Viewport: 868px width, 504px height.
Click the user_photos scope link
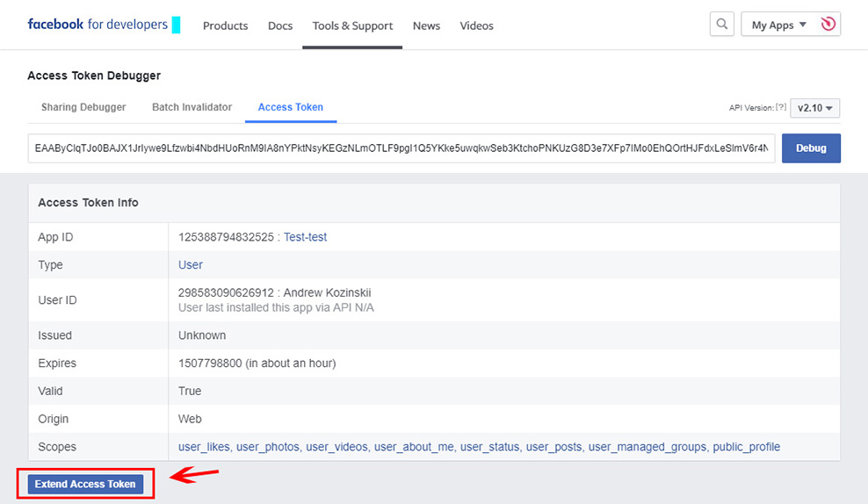click(268, 447)
